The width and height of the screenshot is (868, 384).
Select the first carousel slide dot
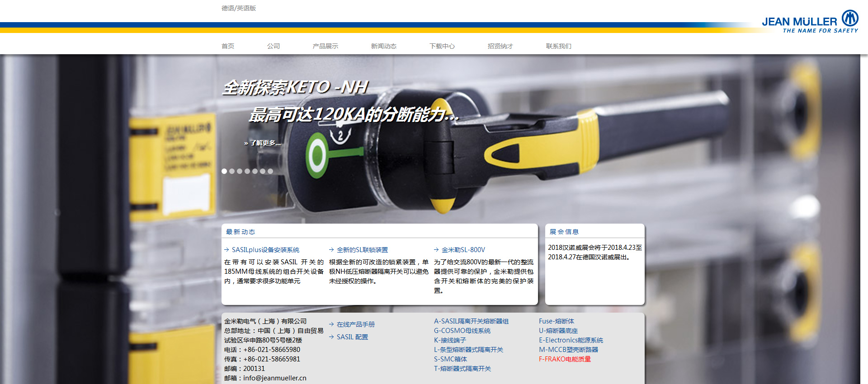click(224, 171)
